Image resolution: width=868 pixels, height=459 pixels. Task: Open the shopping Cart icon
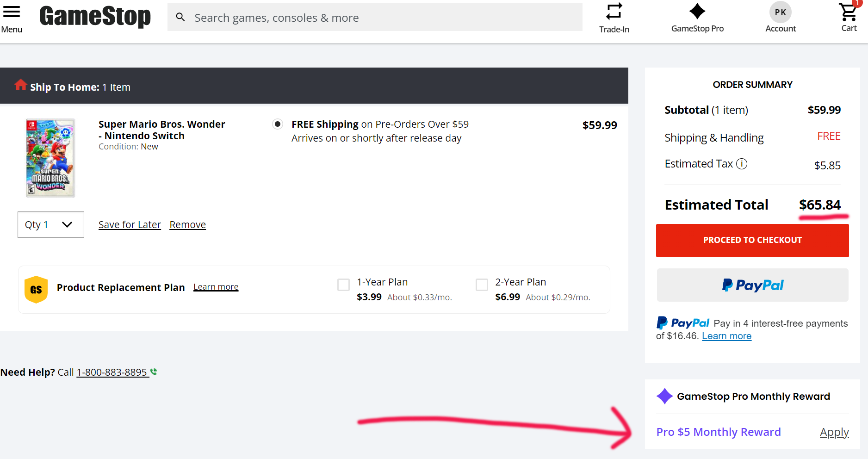[849, 12]
